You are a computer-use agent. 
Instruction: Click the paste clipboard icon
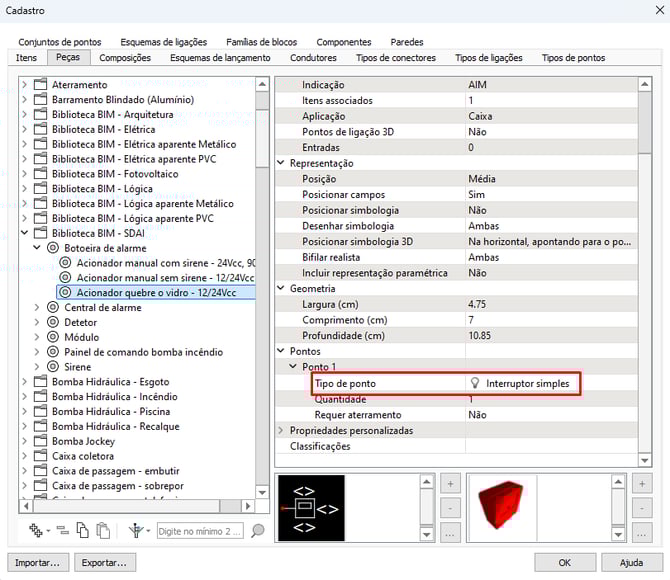click(103, 530)
